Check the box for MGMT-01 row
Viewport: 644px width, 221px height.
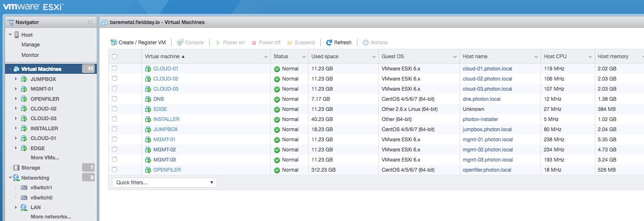point(114,139)
